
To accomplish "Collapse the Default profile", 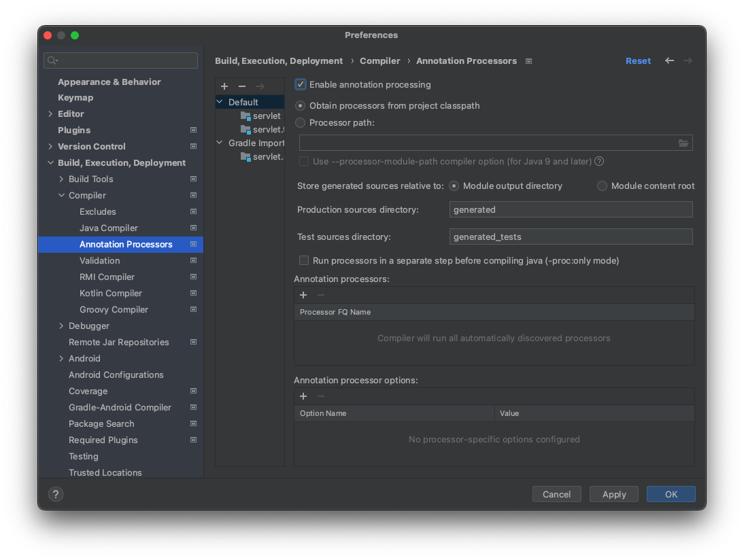I will tap(220, 102).
